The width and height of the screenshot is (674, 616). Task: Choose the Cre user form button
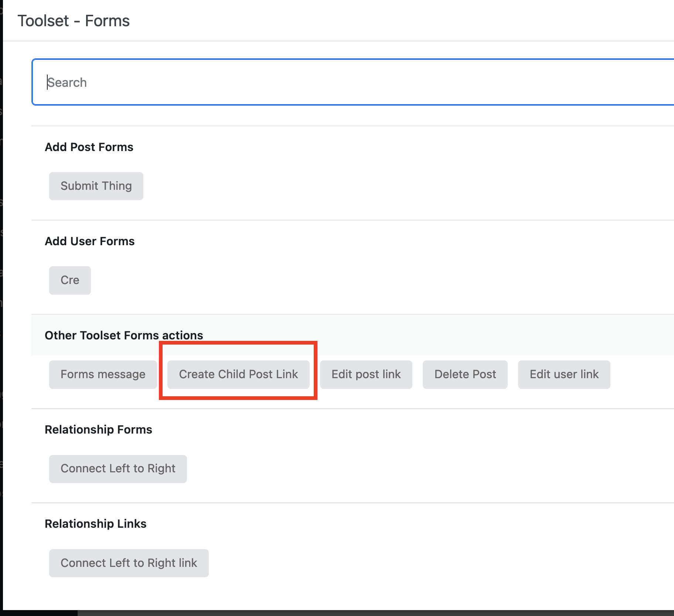(x=70, y=280)
